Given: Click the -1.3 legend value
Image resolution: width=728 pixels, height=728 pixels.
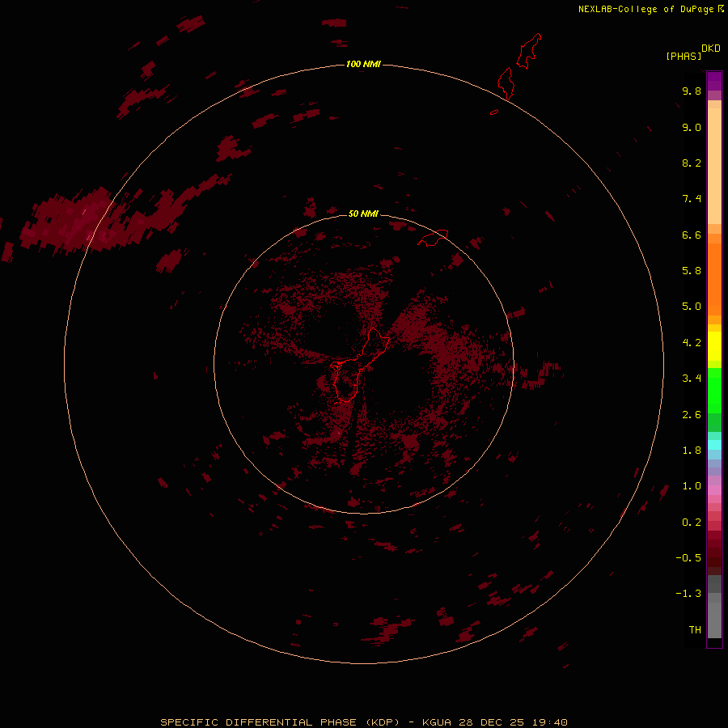Looking at the screenshot, I should pyautogui.click(x=688, y=594).
